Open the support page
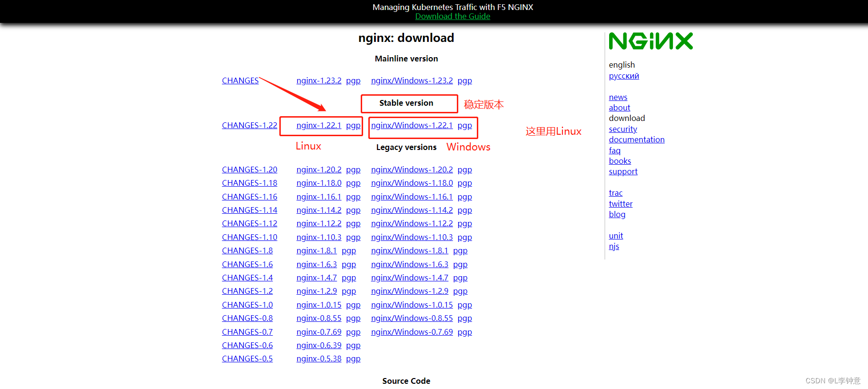Screen dimensions: 868x389 (623, 171)
